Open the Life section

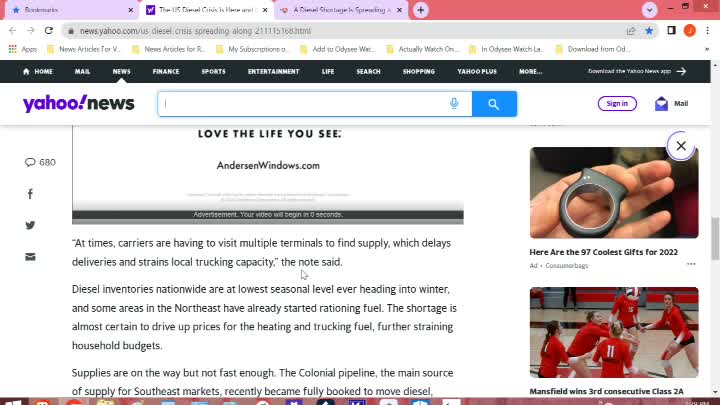[x=328, y=72]
